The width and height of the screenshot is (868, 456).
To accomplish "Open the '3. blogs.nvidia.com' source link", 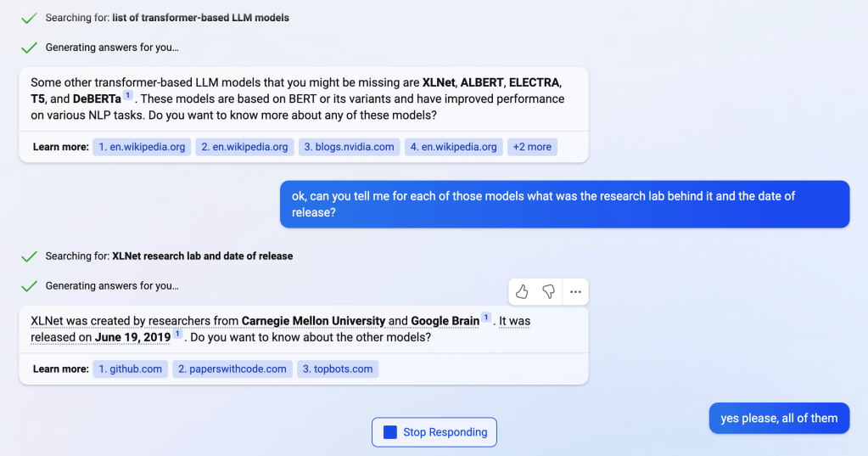I will [349, 147].
